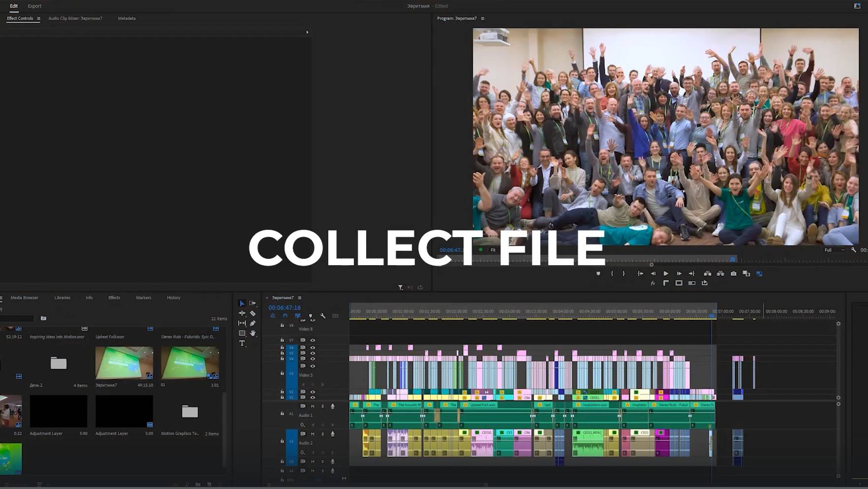Enable voice-over record on Audio 1

333,406
